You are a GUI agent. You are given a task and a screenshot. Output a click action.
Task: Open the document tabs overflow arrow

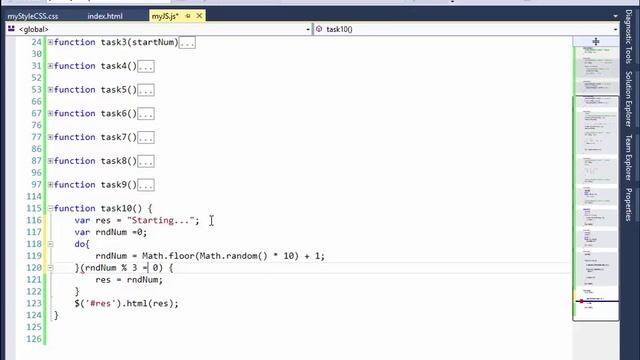tap(615, 16)
